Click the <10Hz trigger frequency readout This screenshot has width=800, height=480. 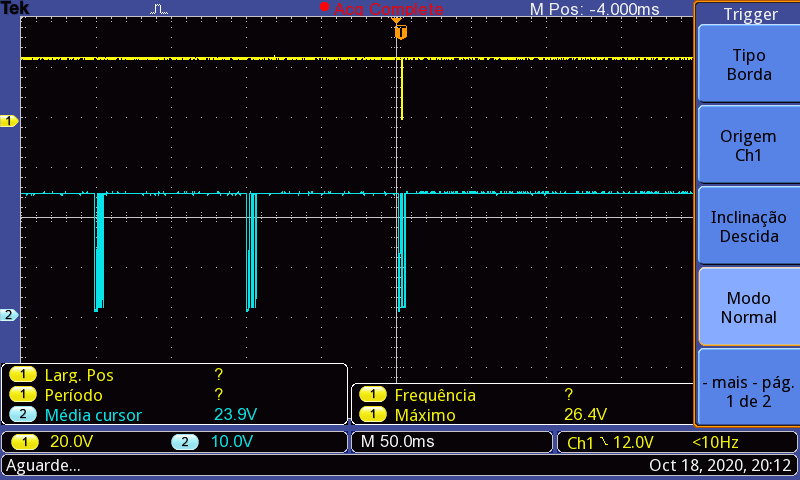(715, 442)
